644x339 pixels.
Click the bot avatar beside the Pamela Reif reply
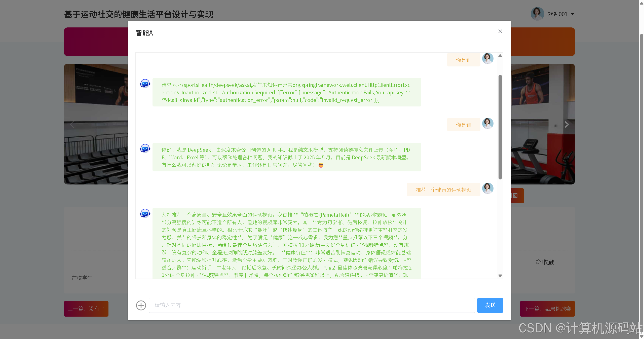coord(145,213)
